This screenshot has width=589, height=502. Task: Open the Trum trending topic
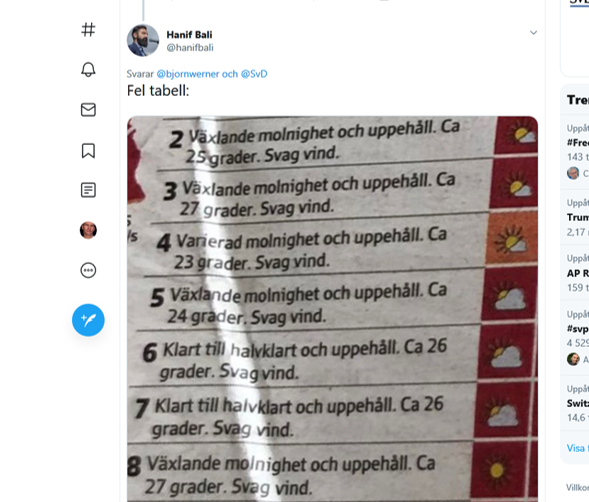[578, 217]
